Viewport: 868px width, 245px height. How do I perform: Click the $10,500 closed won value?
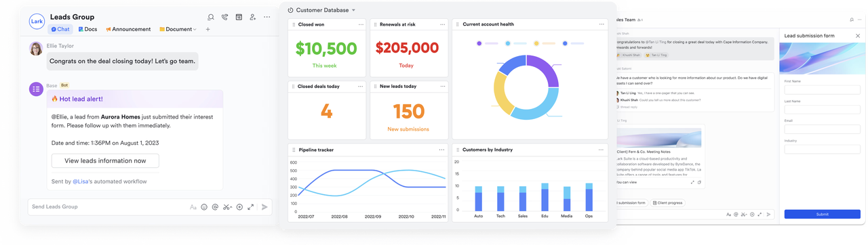(x=326, y=49)
